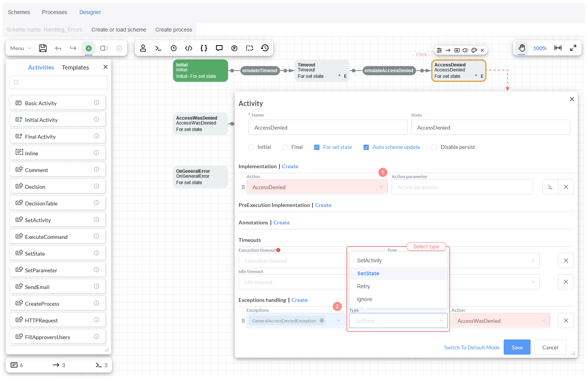Uncheck the For set state checkbox

click(x=317, y=147)
